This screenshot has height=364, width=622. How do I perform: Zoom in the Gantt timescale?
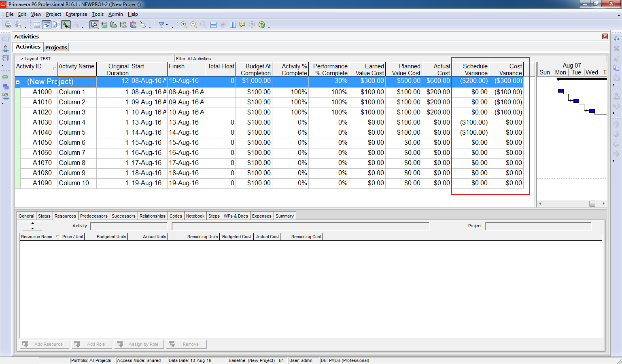pyautogui.click(x=184, y=25)
